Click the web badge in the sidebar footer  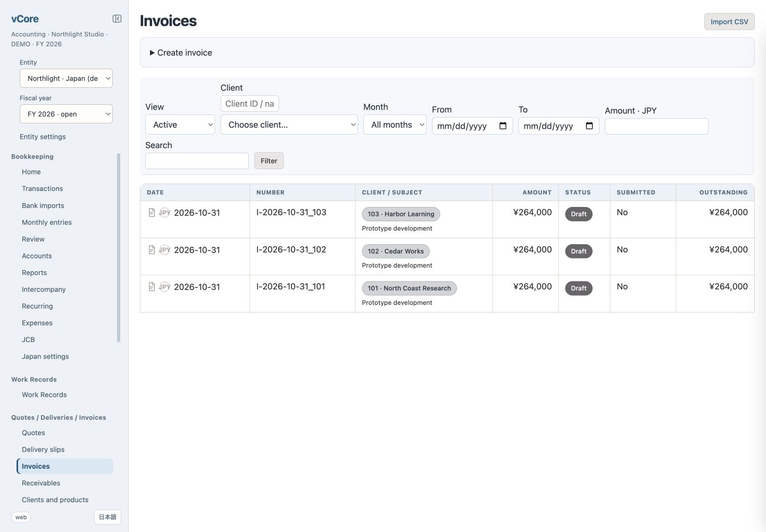pyautogui.click(x=21, y=517)
